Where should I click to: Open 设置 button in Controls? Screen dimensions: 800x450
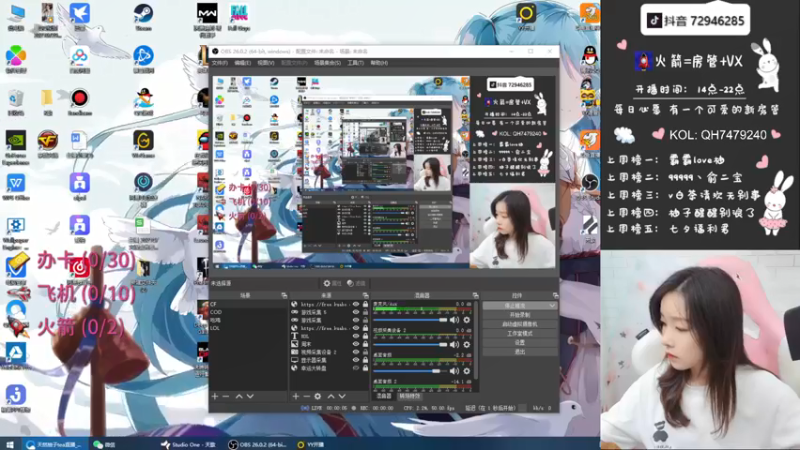pos(519,342)
